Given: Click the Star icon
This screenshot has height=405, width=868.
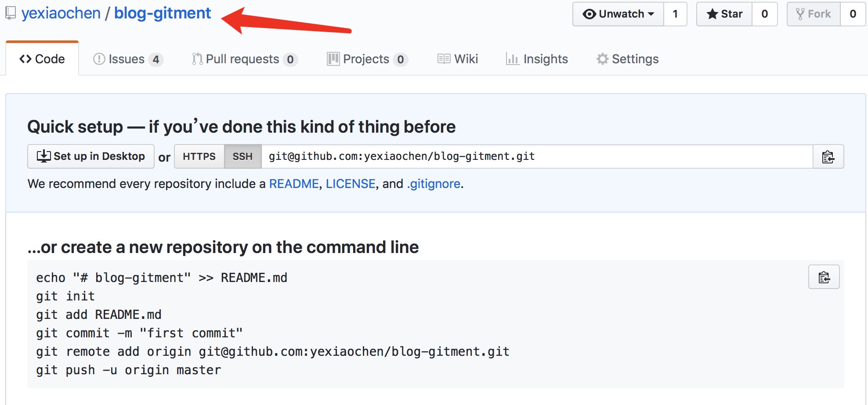Looking at the screenshot, I should click(712, 14).
